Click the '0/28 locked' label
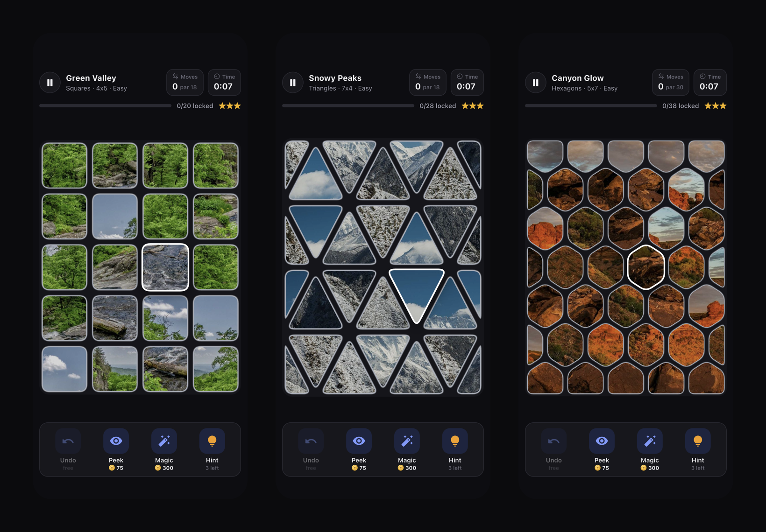Screen dimensions: 766x532 438,106
